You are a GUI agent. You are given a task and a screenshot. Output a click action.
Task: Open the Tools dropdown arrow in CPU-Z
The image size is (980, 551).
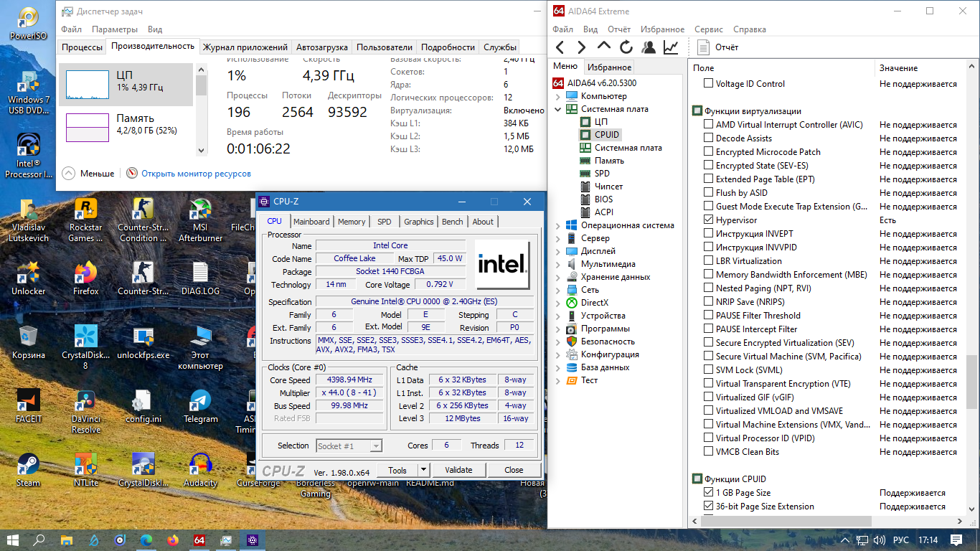423,470
